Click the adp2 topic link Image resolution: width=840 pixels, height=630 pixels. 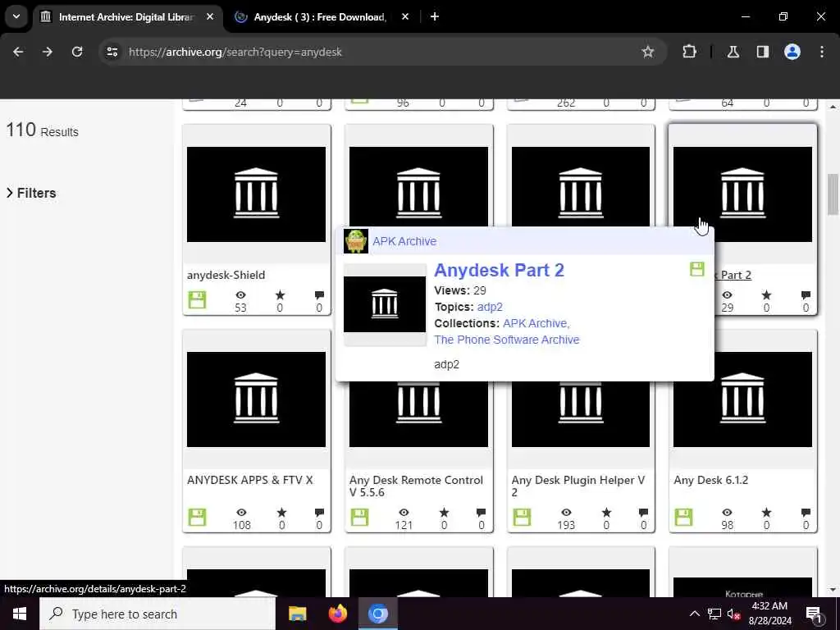point(490,307)
